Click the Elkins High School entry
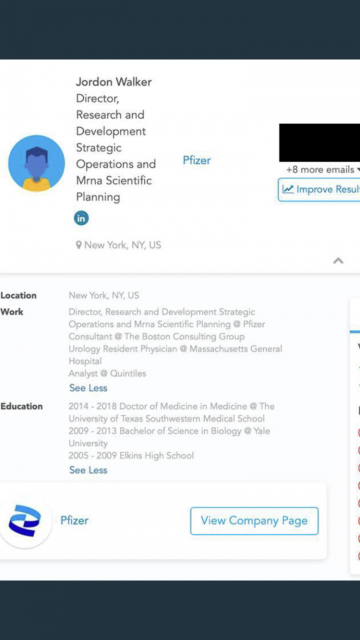 pyautogui.click(x=131, y=456)
